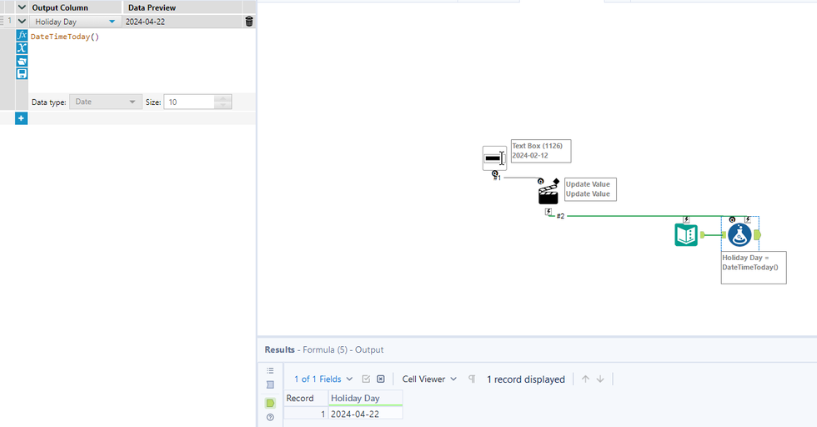Open the fx functions list

(x=21, y=35)
